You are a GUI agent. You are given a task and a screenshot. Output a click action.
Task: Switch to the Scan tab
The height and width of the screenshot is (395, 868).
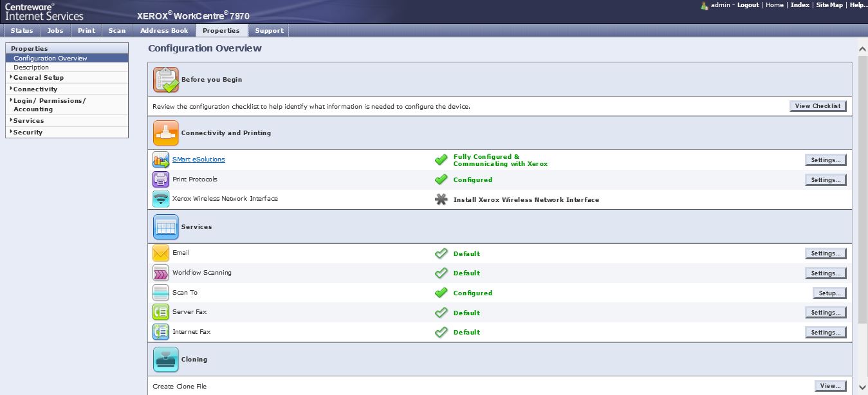click(117, 30)
